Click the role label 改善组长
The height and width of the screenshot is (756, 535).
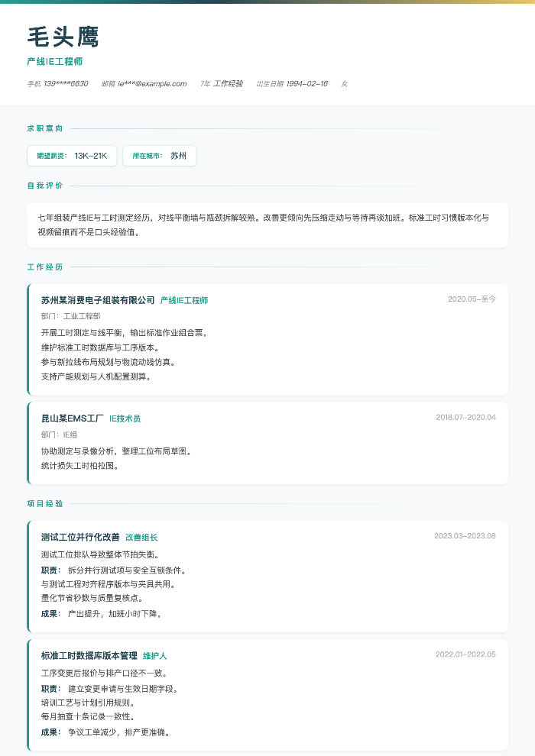[141, 538]
